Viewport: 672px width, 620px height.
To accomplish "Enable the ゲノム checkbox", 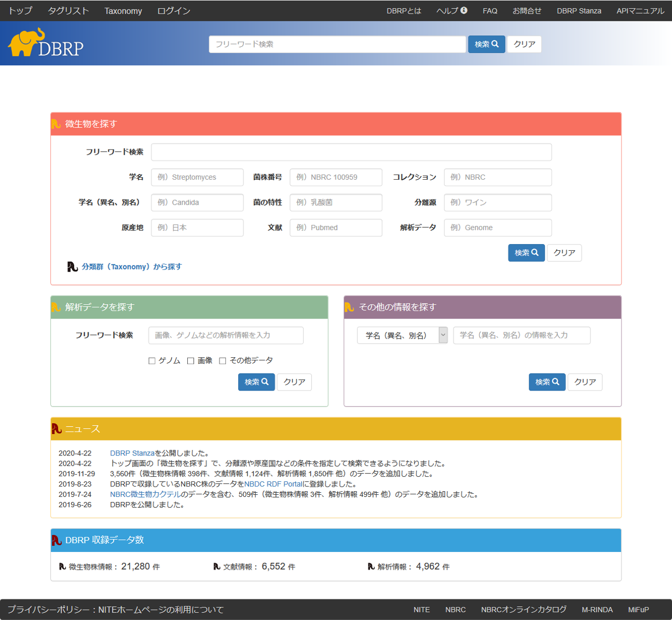I will (152, 360).
